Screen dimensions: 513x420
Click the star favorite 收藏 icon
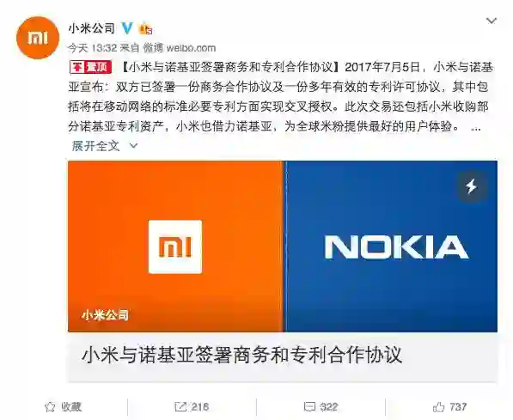[49, 407]
